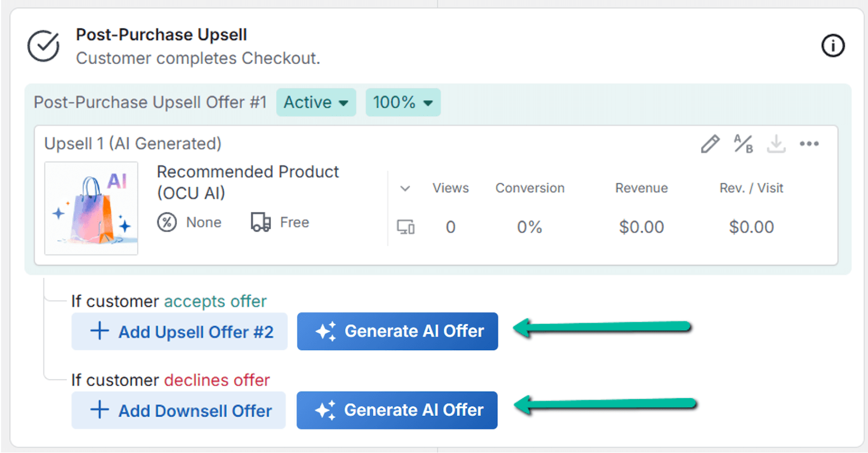The width and height of the screenshot is (868, 453).
Task: Click Recommended Product (OCU AI) name
Action: click(248, 182)
